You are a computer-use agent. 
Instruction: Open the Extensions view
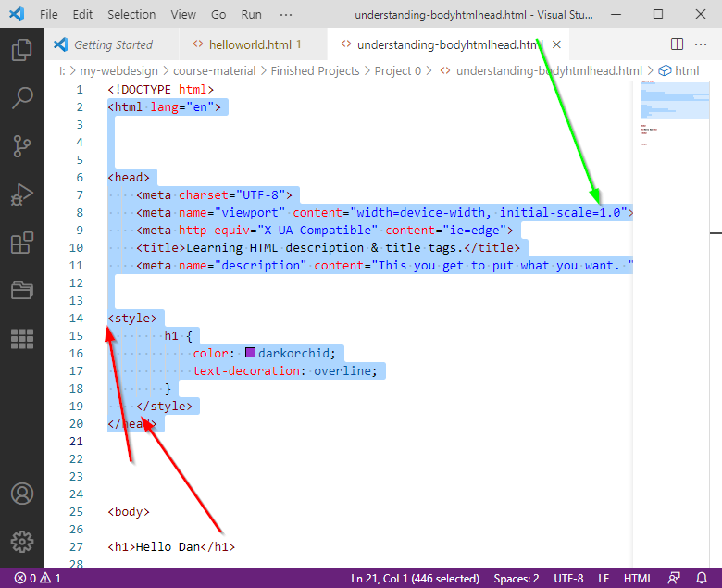click(21, 243)
